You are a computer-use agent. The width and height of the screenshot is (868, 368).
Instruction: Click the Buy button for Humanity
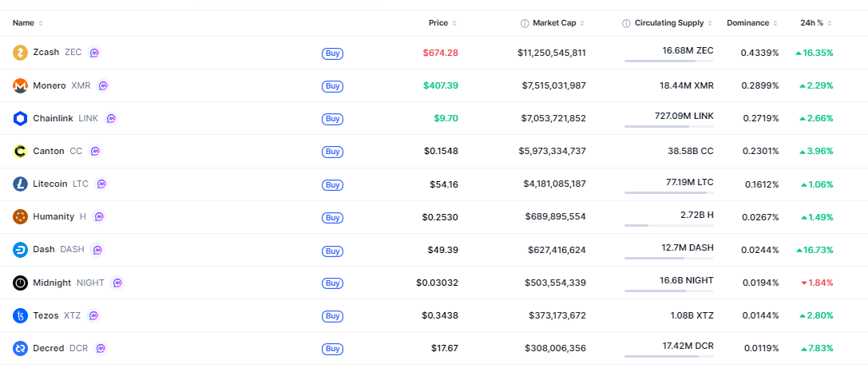click(332, 217)
